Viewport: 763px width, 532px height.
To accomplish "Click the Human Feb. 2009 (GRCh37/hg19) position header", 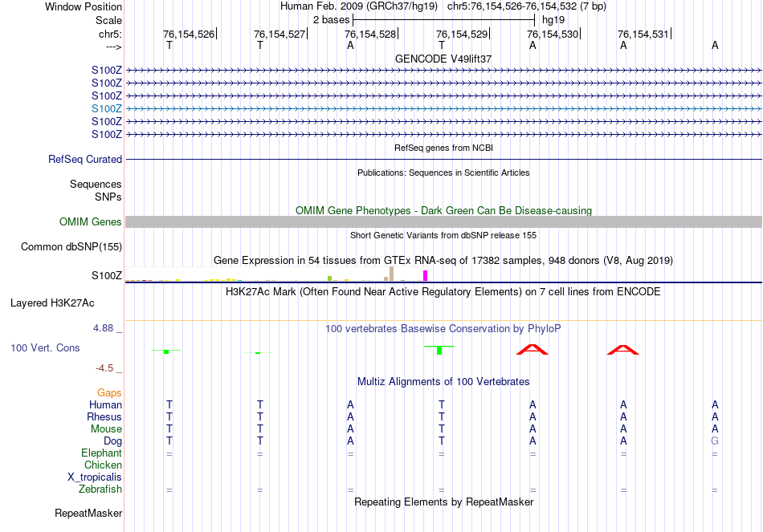I will click(359, 6).
